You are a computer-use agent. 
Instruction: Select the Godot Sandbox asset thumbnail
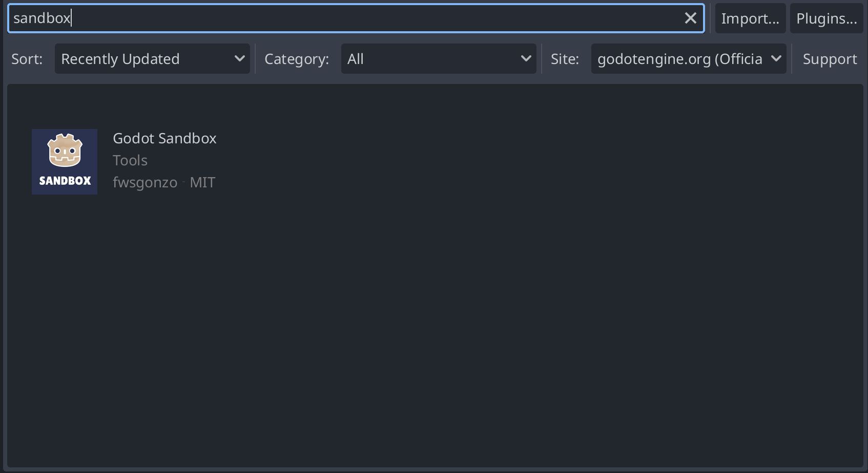click(65, 162)
